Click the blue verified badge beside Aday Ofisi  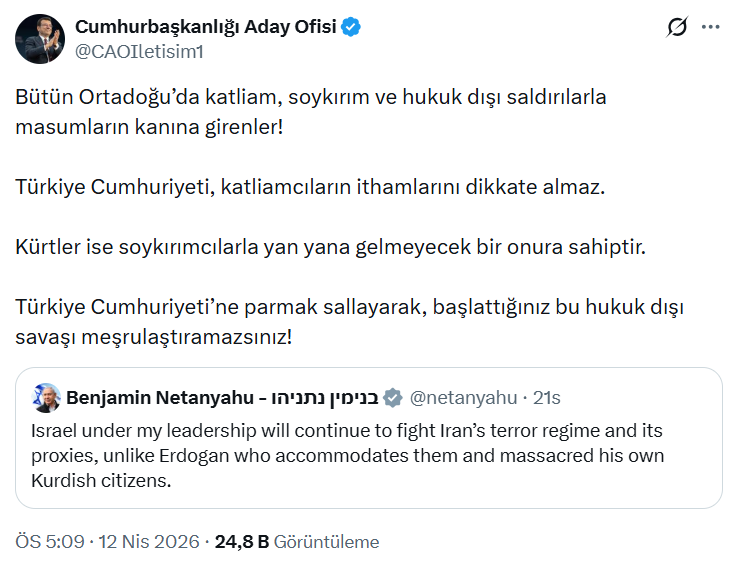351,27
